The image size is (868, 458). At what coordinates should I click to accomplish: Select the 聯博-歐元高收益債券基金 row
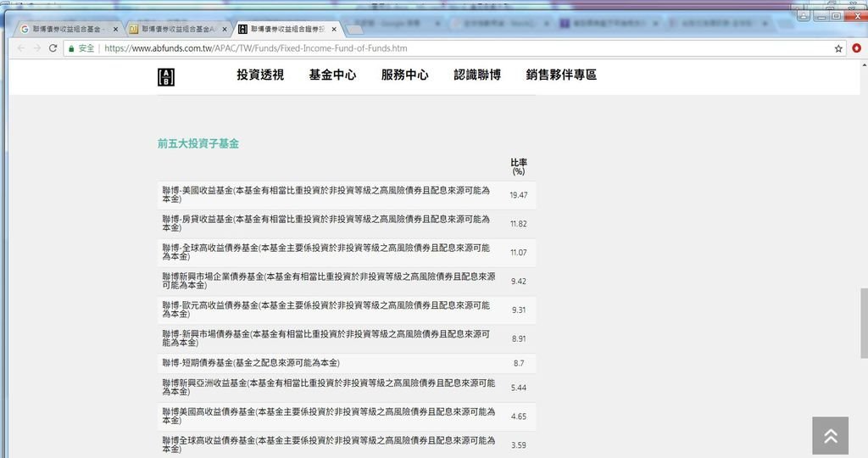[x=347, y=310]
